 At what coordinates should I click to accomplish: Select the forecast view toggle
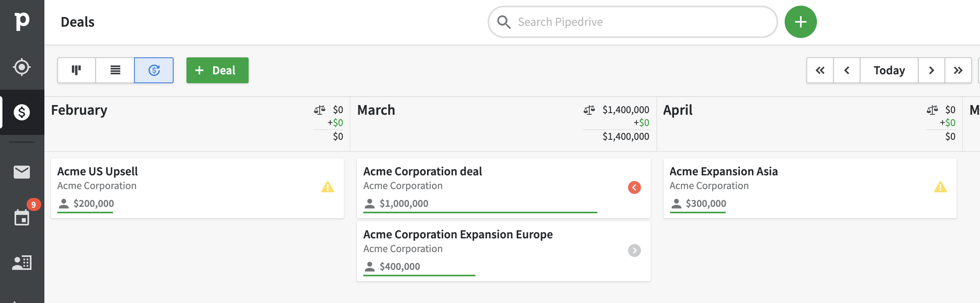tap(154, 70)
